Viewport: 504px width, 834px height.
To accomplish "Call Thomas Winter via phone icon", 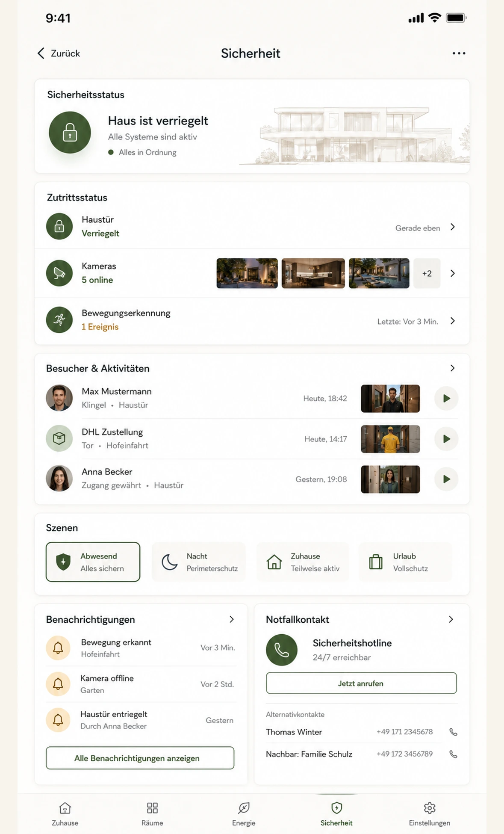I will (454, 732).
